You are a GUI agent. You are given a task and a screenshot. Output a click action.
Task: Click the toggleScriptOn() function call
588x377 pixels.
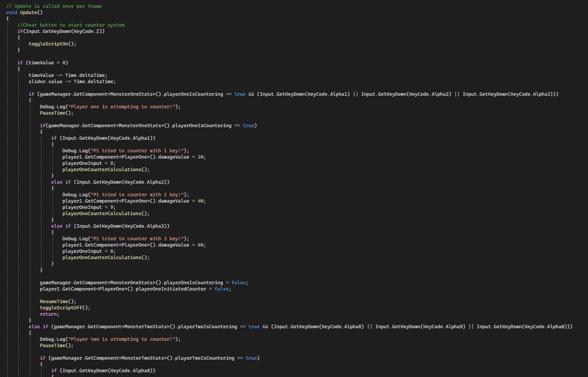52,44
